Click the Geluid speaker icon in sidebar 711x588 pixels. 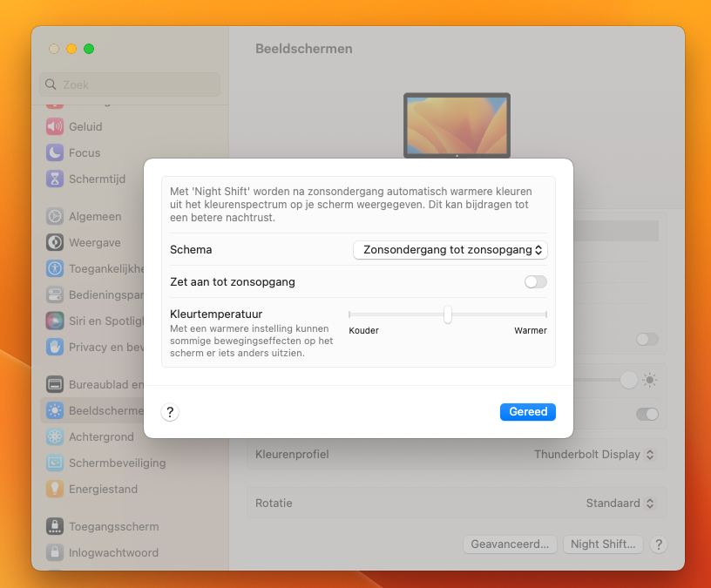(x=55, y=126)
